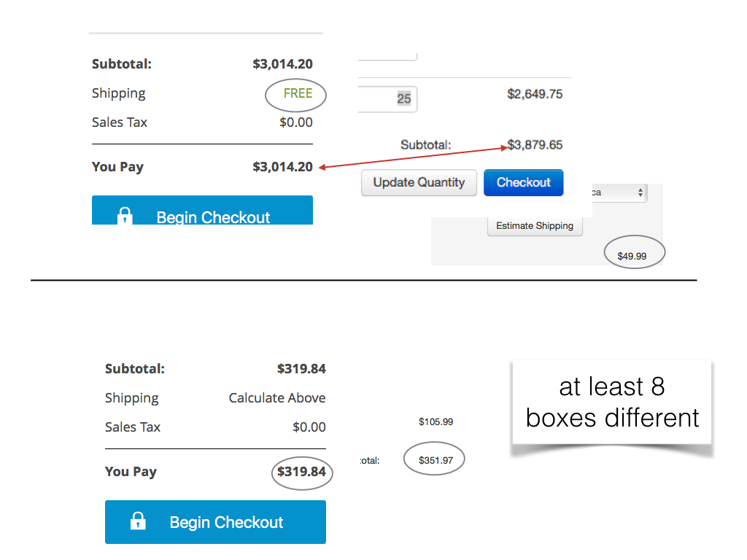
Task: Click the Estimate Shipping button
Action: coord(535,226)
